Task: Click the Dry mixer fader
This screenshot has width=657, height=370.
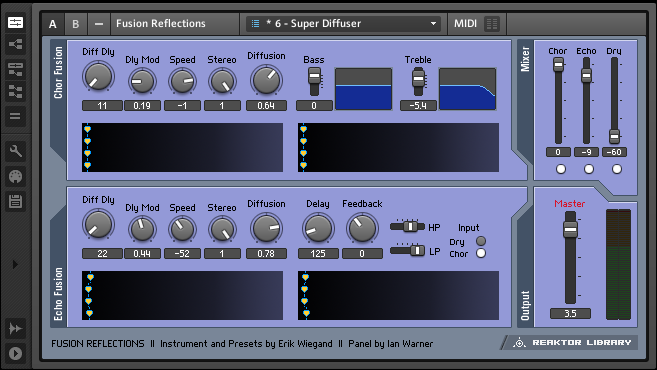Action: tap(614, 137)
